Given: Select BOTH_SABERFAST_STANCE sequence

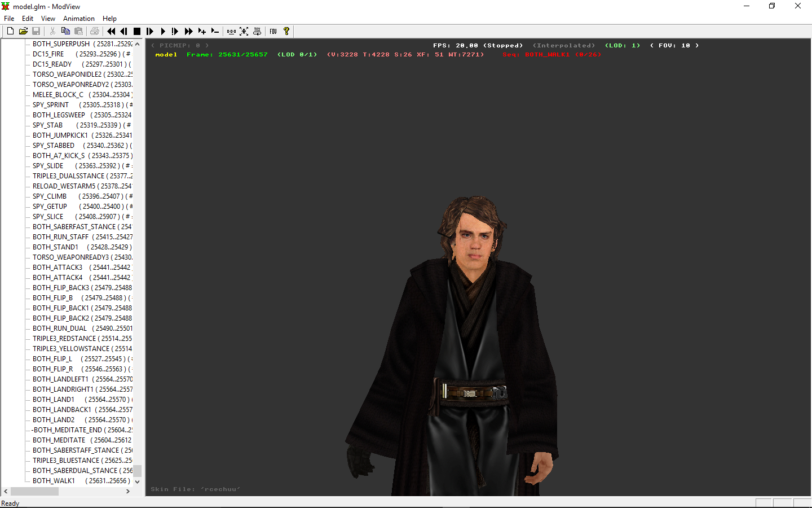Looking at the screenshot, I should (x=82, y=227).
